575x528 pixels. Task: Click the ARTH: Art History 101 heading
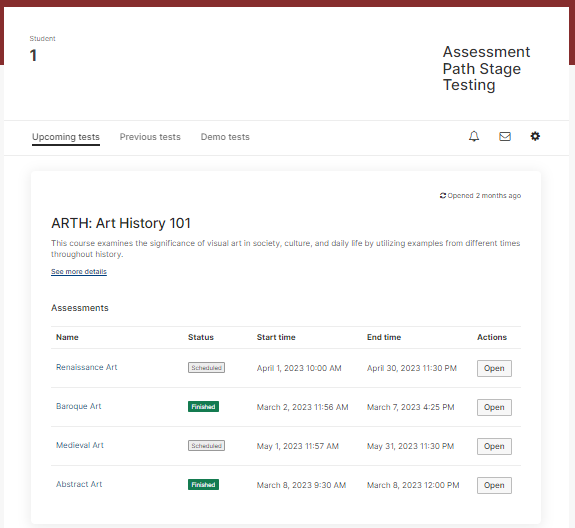click(121, 223)
